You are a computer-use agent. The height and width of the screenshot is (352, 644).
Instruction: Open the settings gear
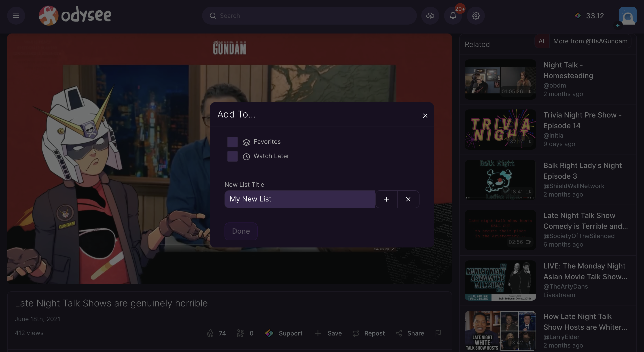coord(475,16)
